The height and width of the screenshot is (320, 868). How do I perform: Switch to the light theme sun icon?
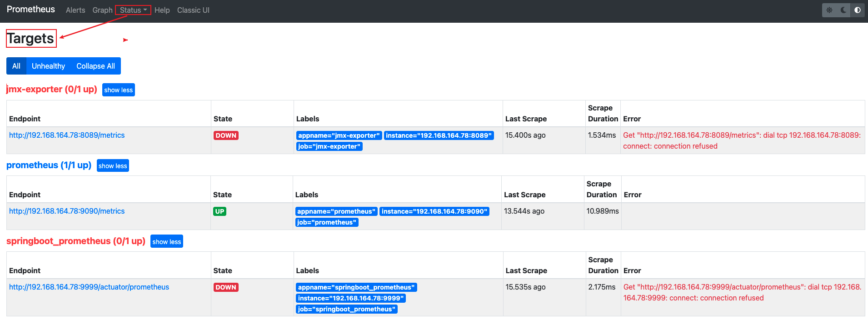pyautogui.click(x=829, y=10)
